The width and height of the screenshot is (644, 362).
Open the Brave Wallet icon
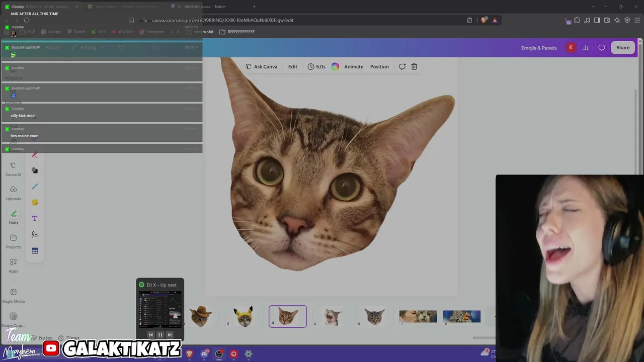[x=607, y=20]
